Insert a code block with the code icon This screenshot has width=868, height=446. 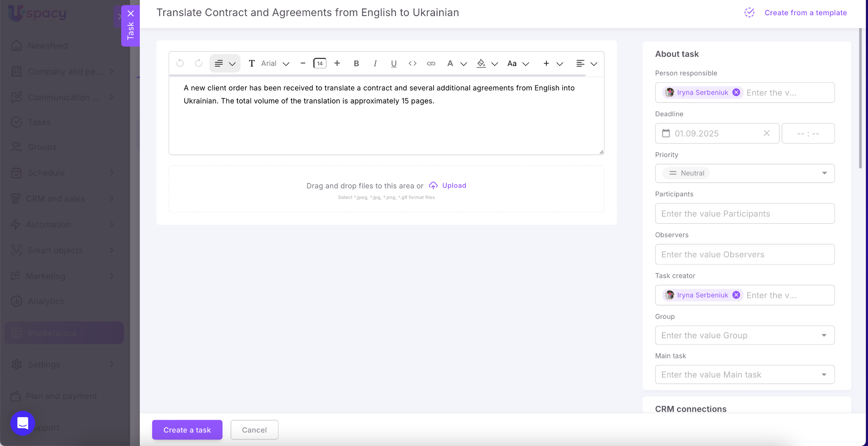coord(412,64)
